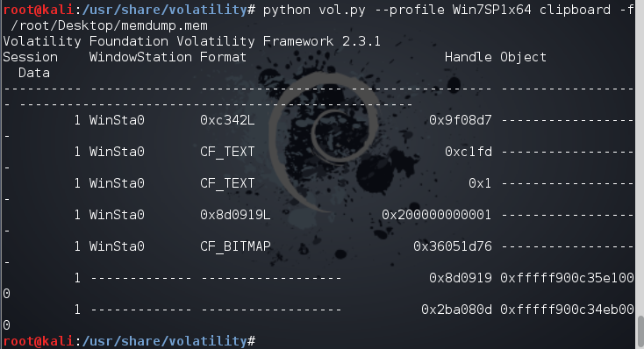The height and width of the screenshot is (349, 644).
Task: Click the handle value 0x2ba080d
Action: (456, 310)
